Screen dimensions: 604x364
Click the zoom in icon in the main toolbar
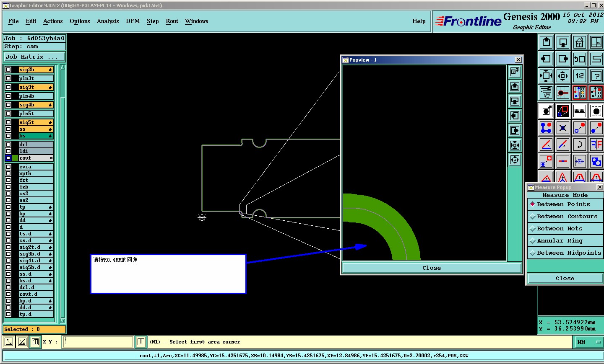546,76
